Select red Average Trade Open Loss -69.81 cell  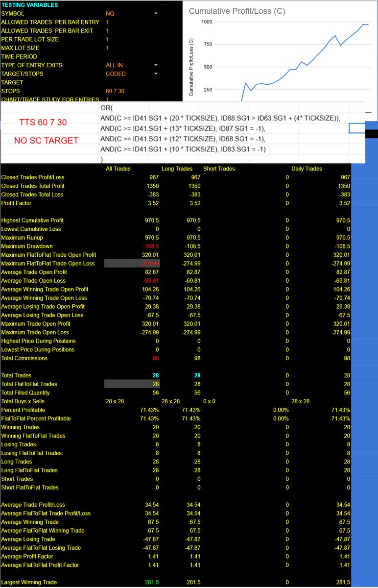point(152,281)
